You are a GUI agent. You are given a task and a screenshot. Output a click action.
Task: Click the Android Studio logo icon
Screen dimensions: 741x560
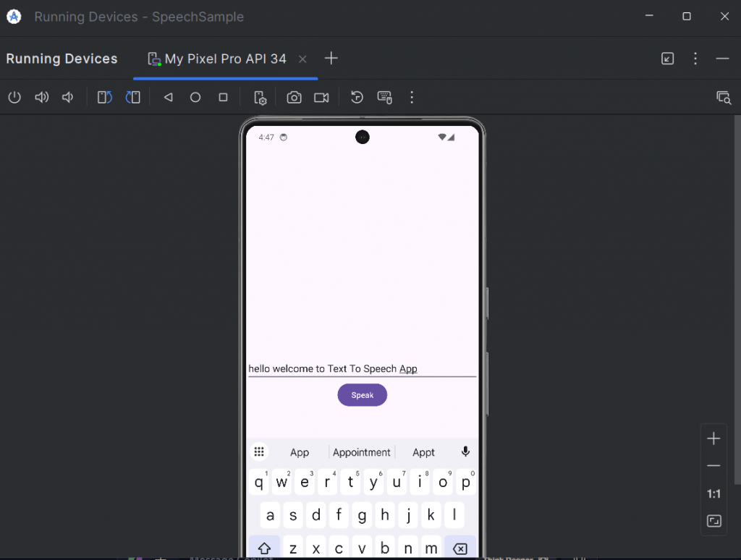click(14, 17)
